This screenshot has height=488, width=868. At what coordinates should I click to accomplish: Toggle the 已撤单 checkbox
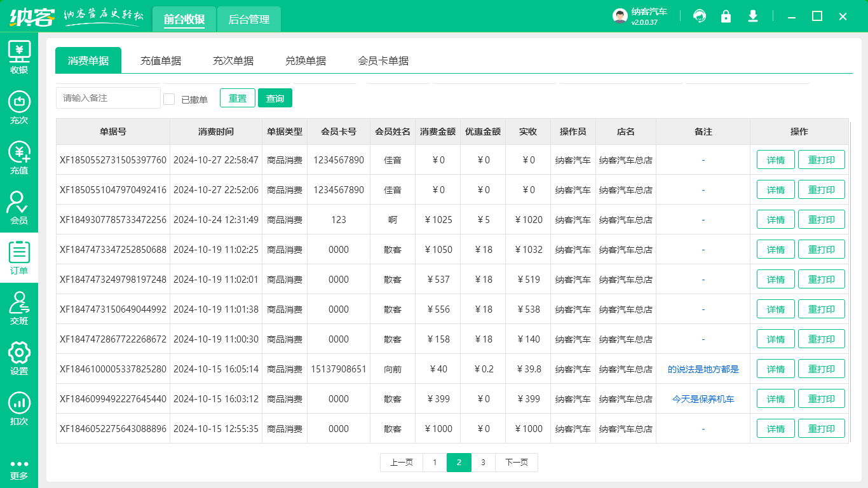(x=169, y=99)
